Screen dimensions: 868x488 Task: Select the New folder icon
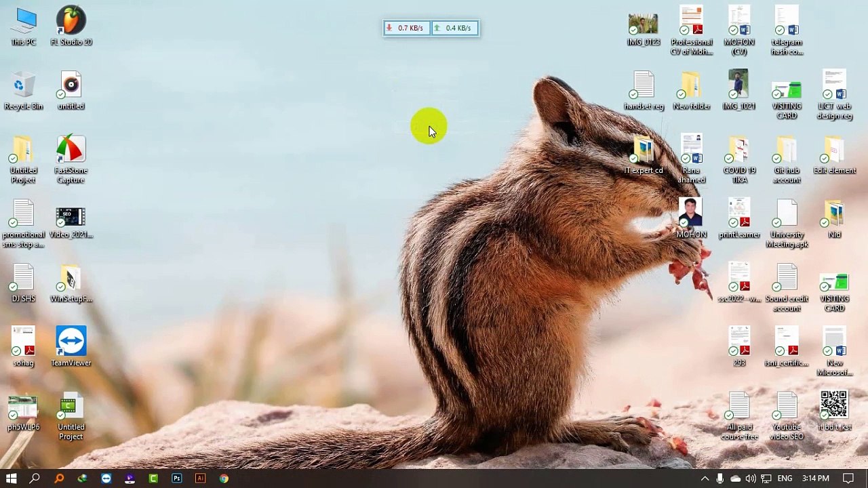[x=691, y=91]
